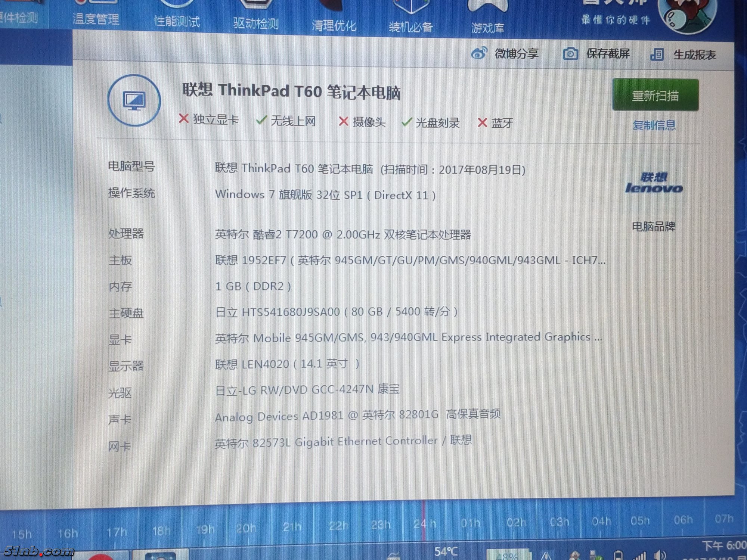
Task: Click the 06h mark on the timeline
Action: click(683, 520)
